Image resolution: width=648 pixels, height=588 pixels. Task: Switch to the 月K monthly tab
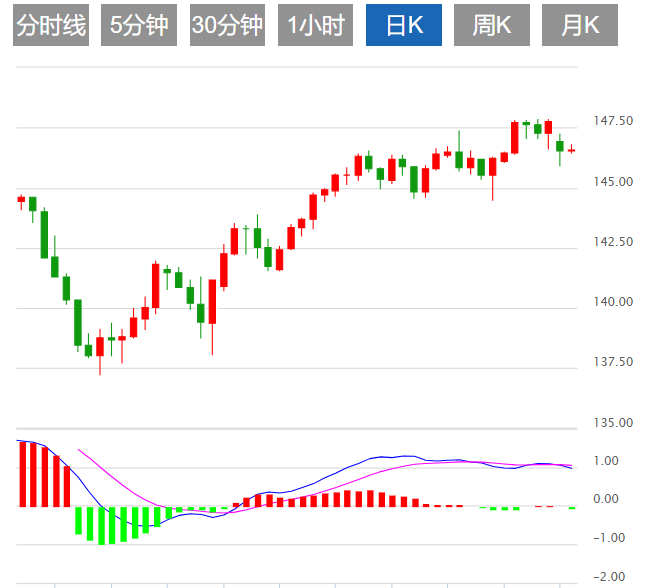(580, 25)
